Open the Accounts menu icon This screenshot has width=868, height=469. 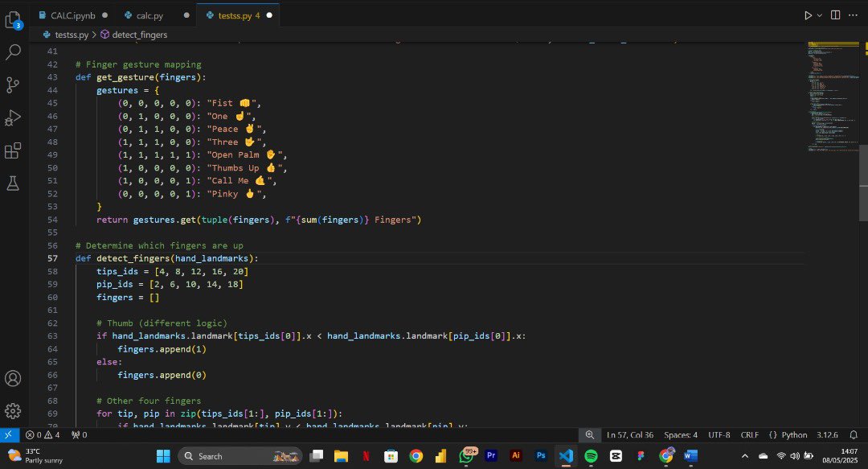tap(13, 379)
